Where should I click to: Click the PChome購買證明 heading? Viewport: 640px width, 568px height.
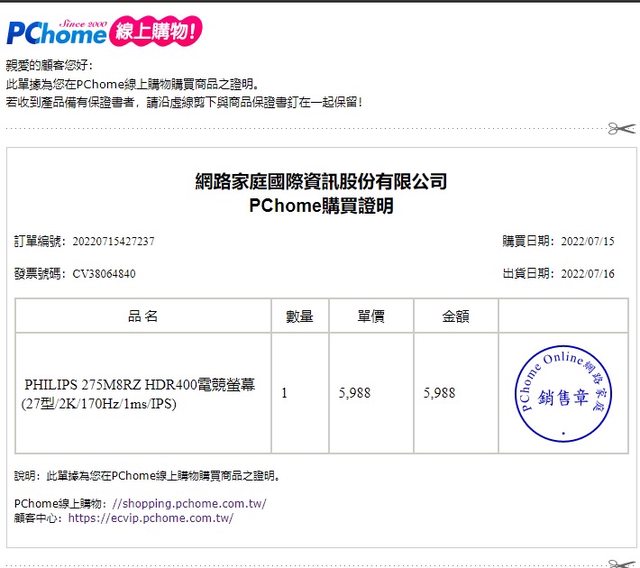320,206
